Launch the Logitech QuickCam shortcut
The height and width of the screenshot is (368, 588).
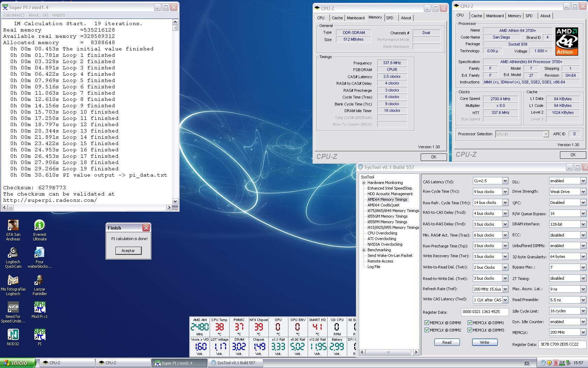point(13,253)
